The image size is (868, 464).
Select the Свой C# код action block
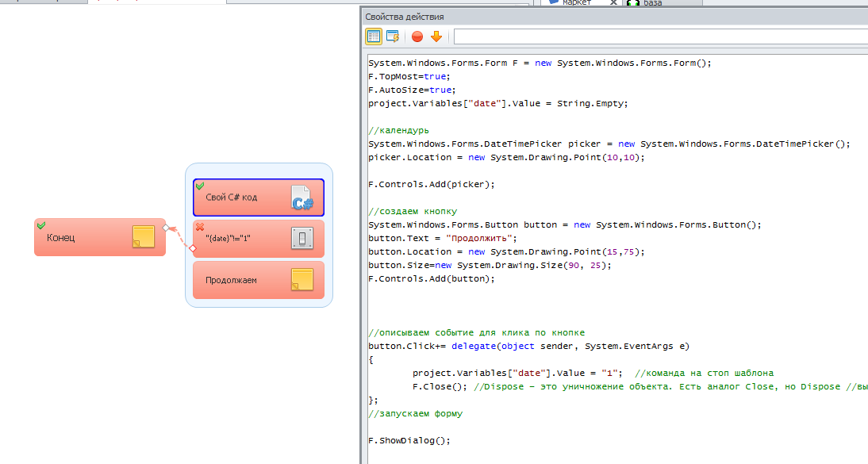point(242,197)
